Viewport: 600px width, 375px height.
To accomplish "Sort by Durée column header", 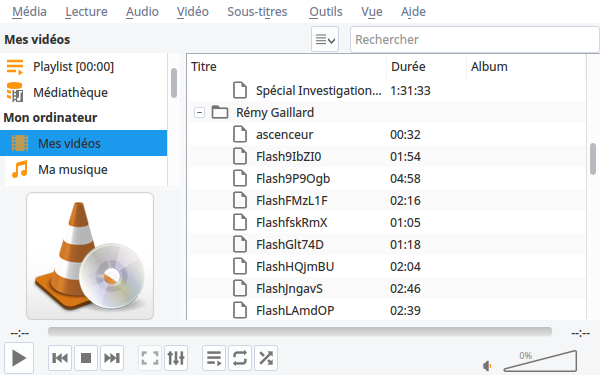I will [x=427, y=67].
